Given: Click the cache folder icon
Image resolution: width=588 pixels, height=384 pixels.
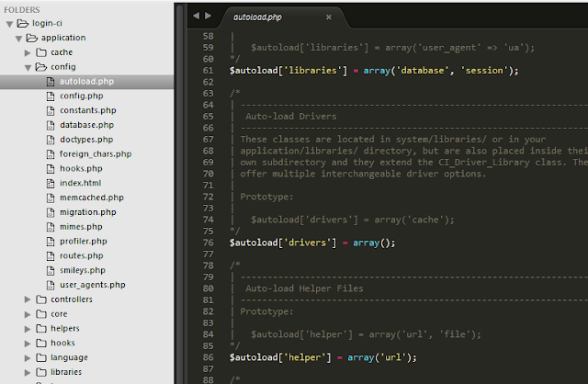Looking at the screenshot, I should point(41,52).
